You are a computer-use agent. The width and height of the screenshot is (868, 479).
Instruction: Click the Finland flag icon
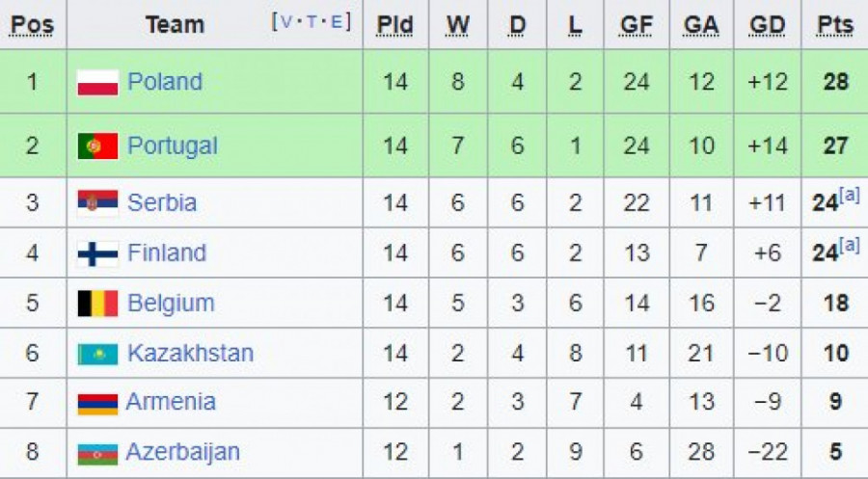(97, 253)
